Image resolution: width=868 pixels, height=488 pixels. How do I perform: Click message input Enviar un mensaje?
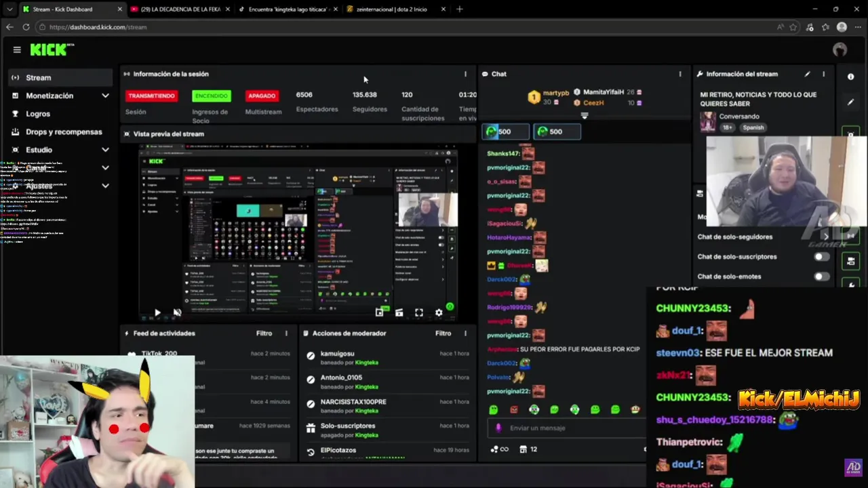[x=566, y=428]
